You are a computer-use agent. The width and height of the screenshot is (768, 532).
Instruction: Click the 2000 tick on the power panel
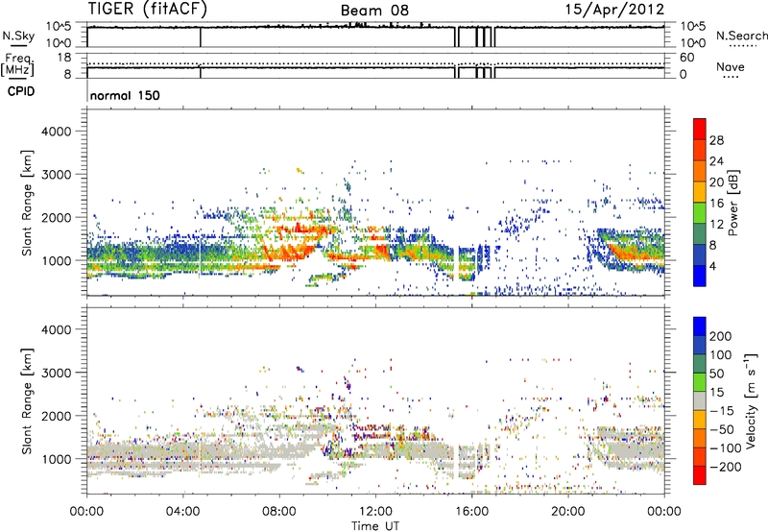[x=56, y=217]
